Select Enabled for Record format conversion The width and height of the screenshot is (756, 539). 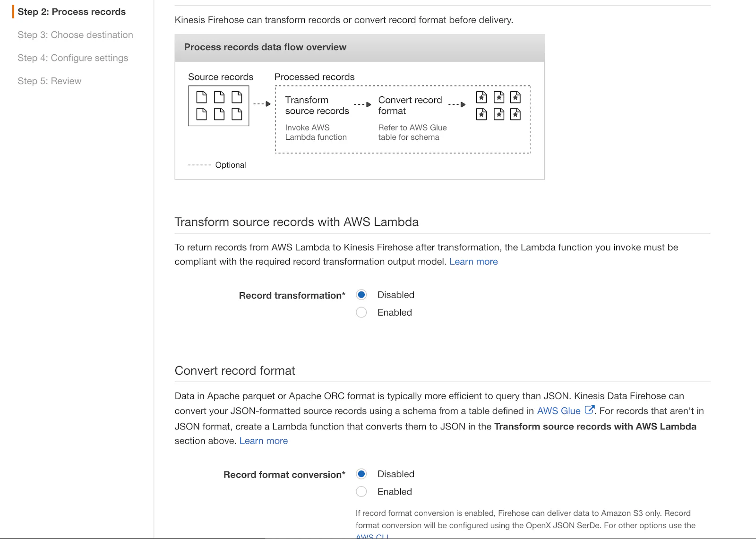point(361,492)
